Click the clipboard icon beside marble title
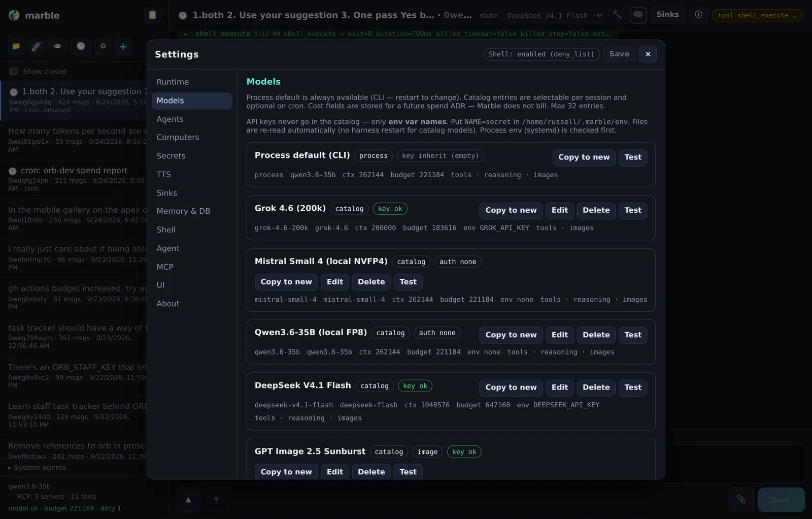This screenshot has height=519, width=812. [x=152, y=15]
